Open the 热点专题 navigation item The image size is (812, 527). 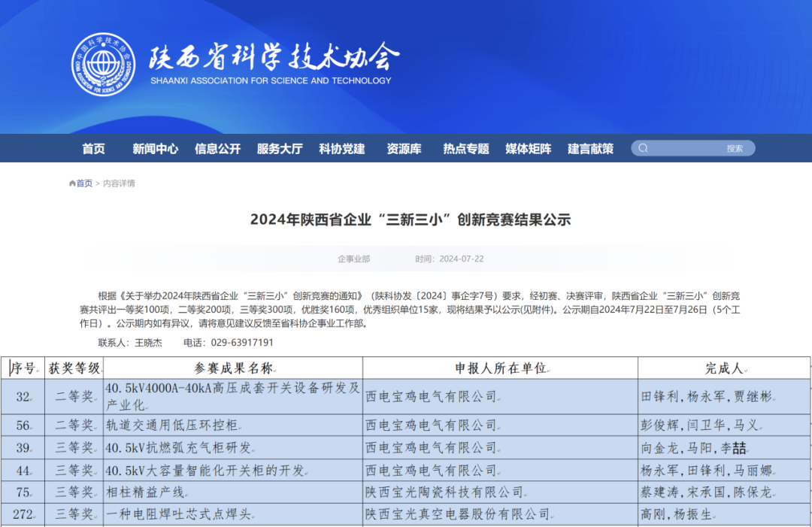pos(466,149)
